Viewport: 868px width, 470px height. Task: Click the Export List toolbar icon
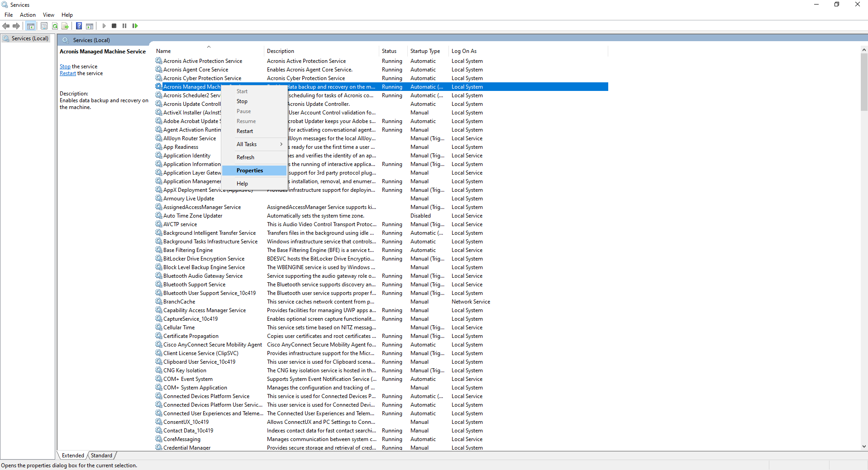click(65, 26)
